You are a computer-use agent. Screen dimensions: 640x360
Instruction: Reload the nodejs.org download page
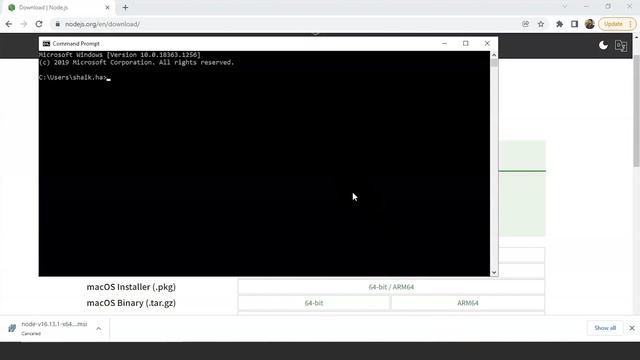[39, 24]
